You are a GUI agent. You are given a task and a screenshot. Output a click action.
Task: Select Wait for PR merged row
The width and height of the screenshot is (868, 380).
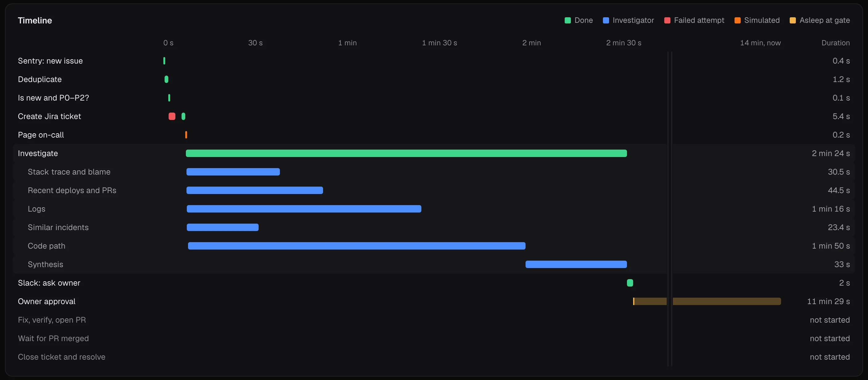[434, 339]
